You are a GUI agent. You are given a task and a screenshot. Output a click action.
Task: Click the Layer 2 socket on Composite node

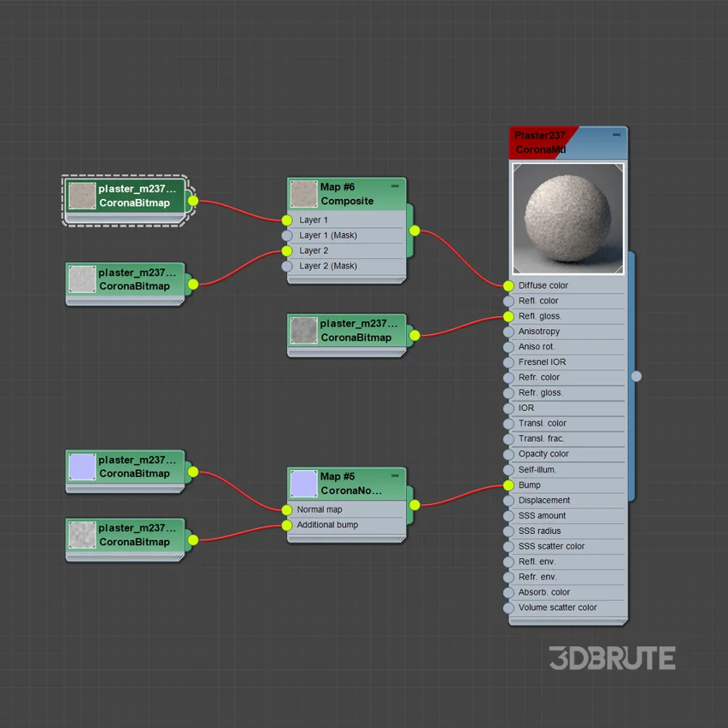(x=287, y=251)
